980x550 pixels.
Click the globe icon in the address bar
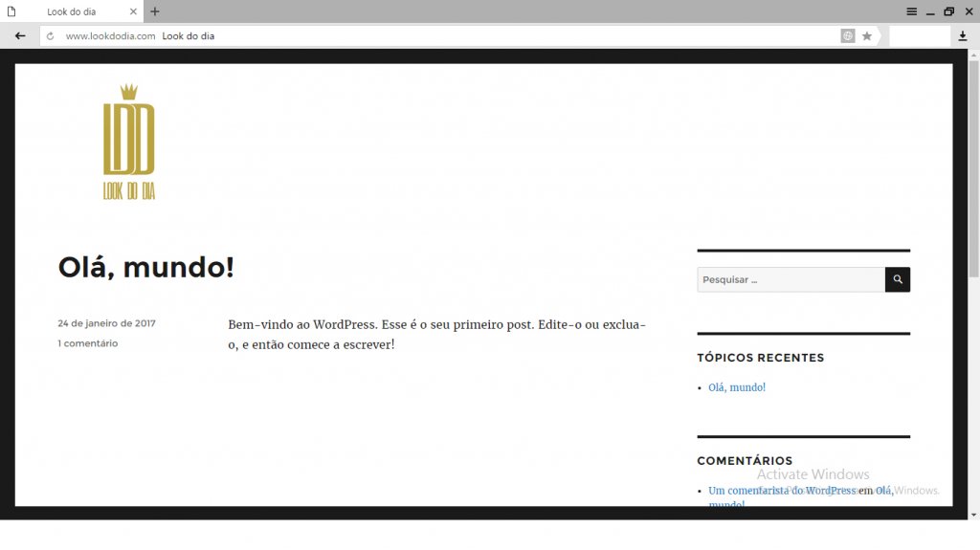pos(848,36)
